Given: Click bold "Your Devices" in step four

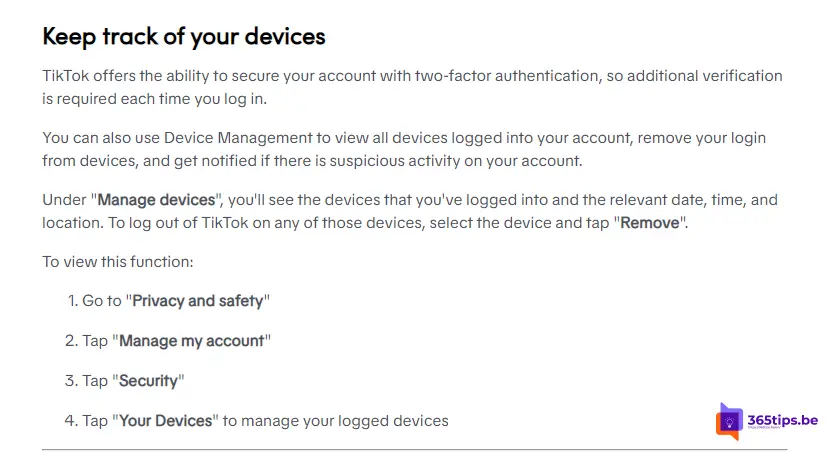Looking at the screenshot, I should (166, 421).
